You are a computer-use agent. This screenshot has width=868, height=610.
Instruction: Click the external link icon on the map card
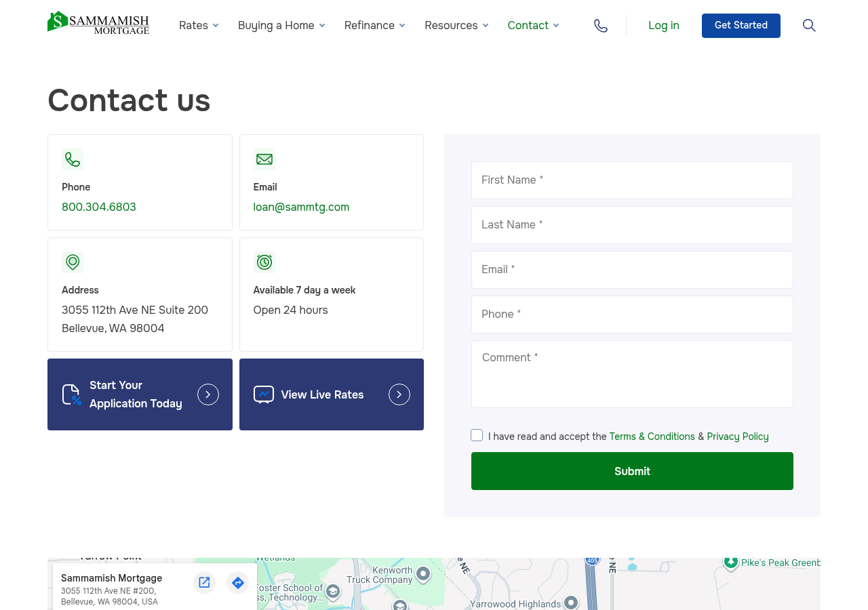[x=204, y=582]
